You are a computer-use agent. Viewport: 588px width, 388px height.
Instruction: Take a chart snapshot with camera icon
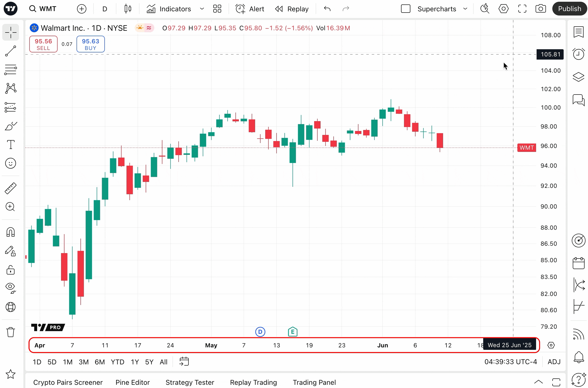click(x=541, y=9)
